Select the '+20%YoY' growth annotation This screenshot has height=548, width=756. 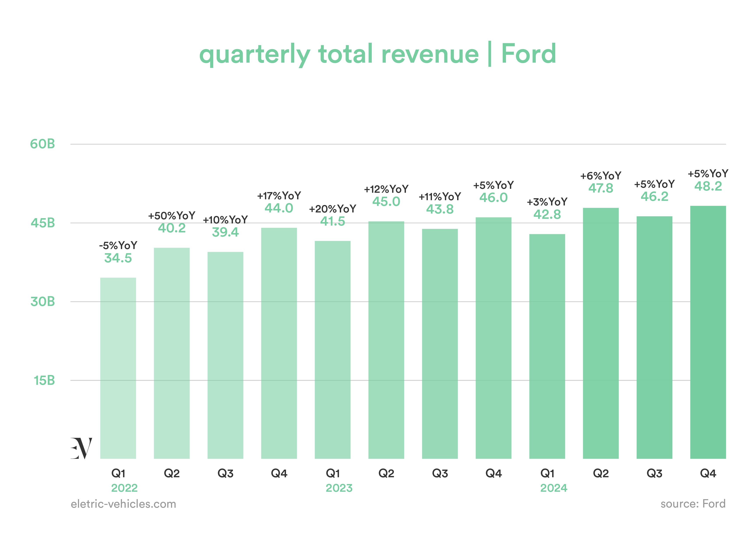(333, 209)
